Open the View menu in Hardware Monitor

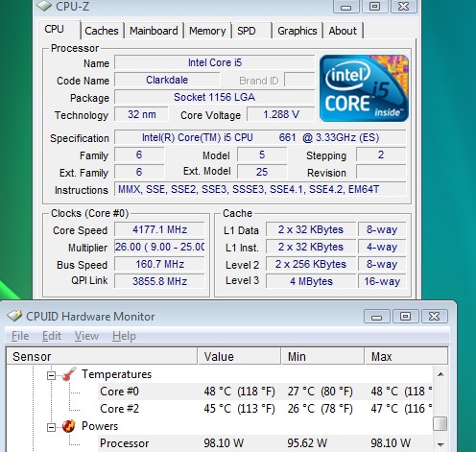tap(86, 336)
